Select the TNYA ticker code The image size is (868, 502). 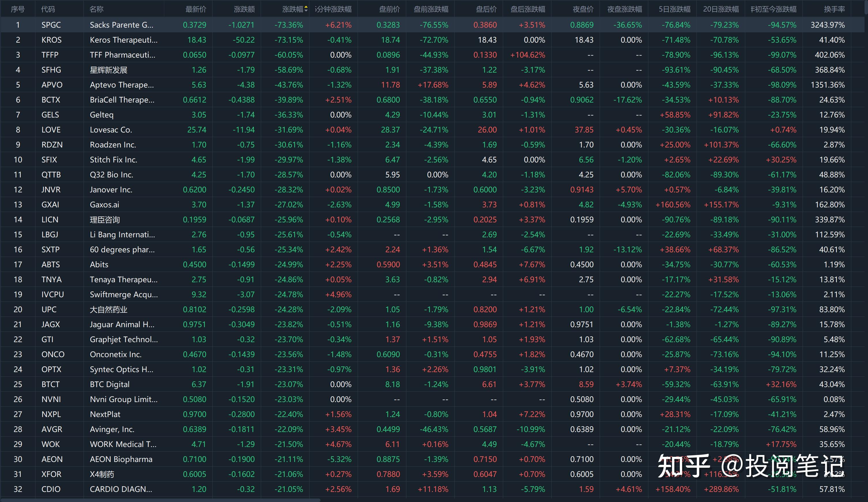click(x=51, y=280)
